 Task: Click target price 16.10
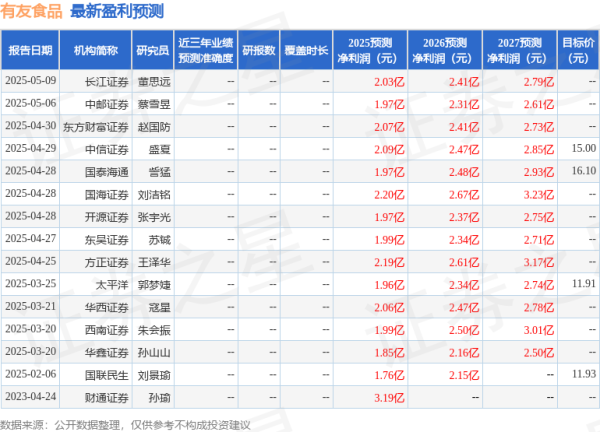coord(584,171)
